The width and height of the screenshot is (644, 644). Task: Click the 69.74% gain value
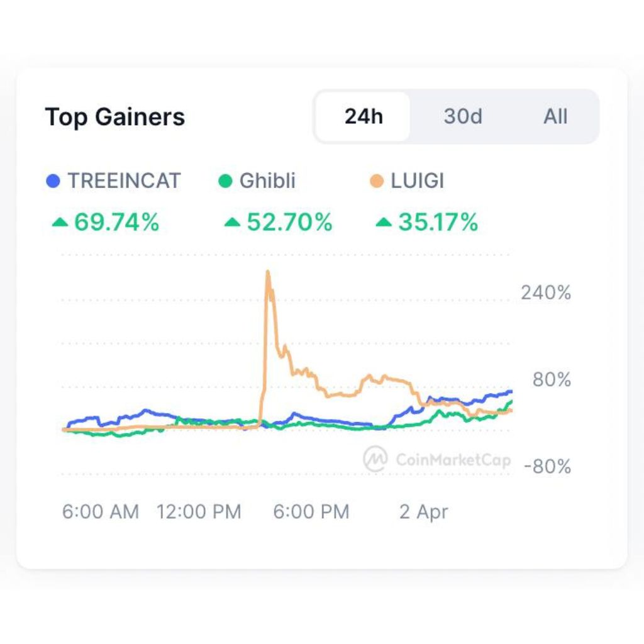[116, 222]
